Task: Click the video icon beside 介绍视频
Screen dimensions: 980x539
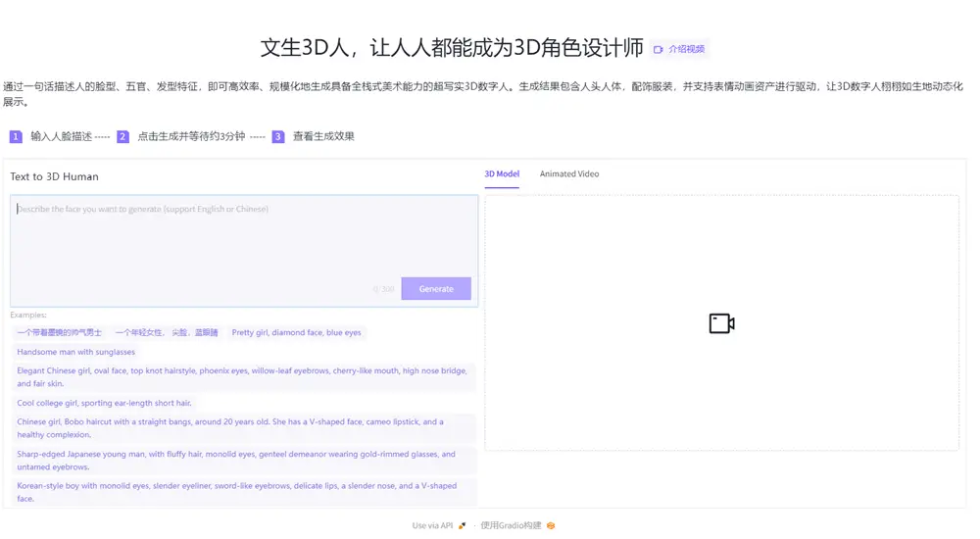Action: pyautogui.click(x=659, y=49)
